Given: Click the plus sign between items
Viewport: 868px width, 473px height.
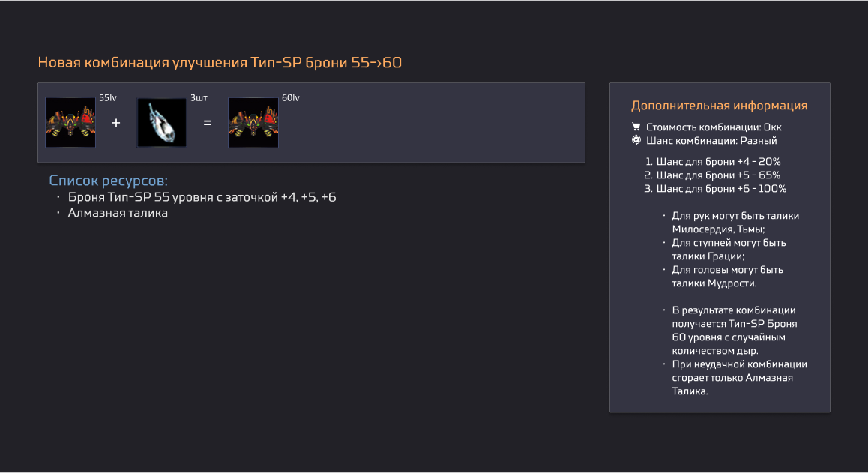Looking at the screenshot, I should coord(115,123).
